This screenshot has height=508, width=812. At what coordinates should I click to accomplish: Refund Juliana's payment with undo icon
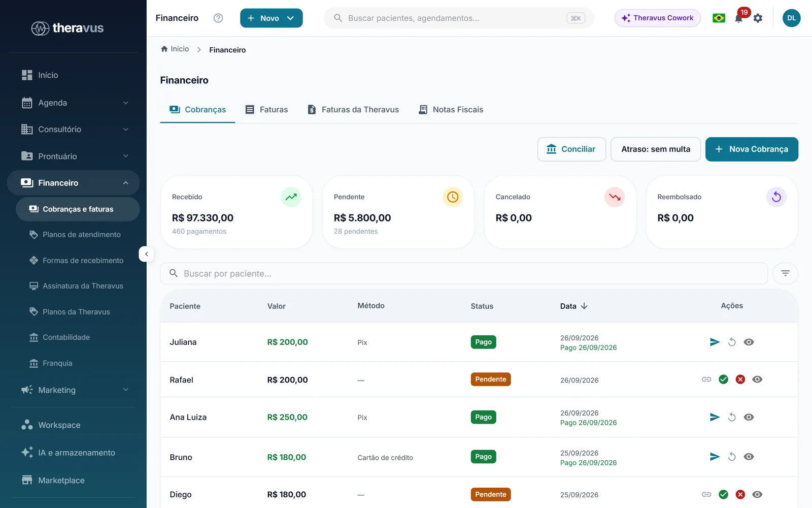732,342
